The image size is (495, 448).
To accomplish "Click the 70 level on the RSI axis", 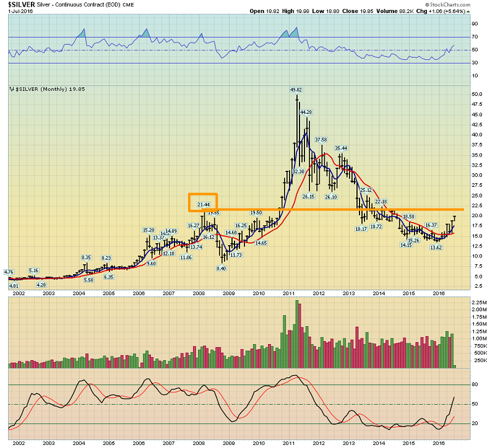I will click(x=475, y=37).
